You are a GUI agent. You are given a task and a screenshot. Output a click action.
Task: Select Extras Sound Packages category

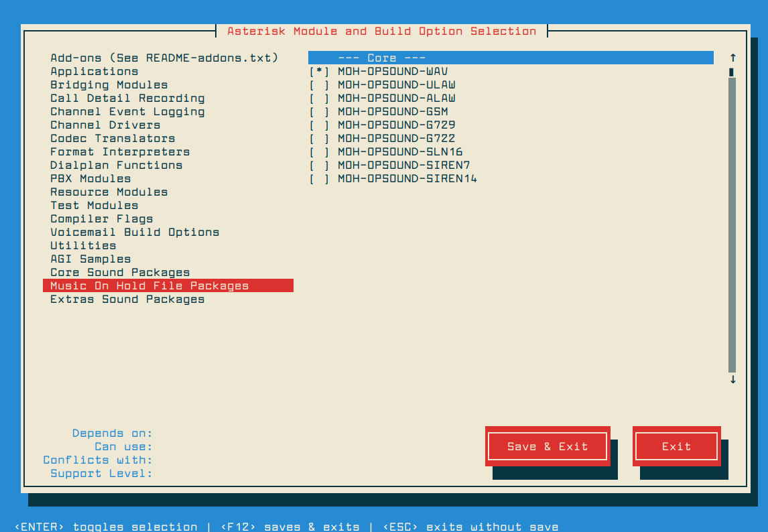[x=127, y=300]
